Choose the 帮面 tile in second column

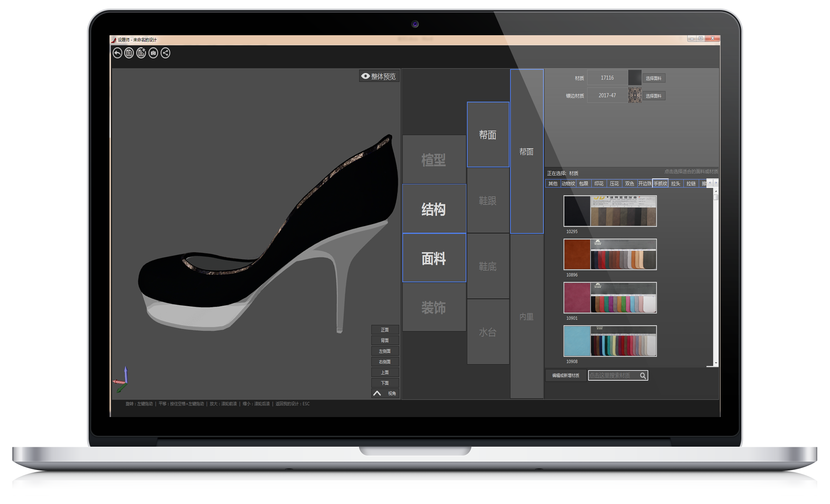pos(488,134)
